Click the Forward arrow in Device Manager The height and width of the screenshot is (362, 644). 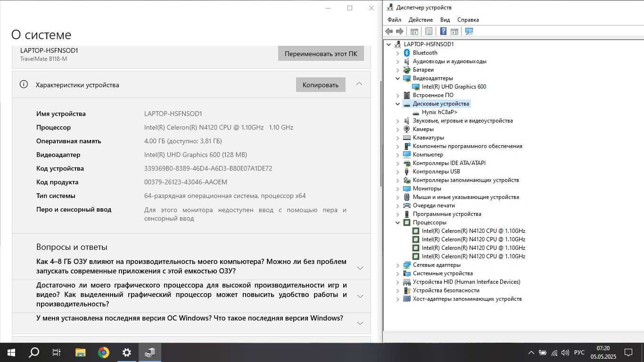400,31
